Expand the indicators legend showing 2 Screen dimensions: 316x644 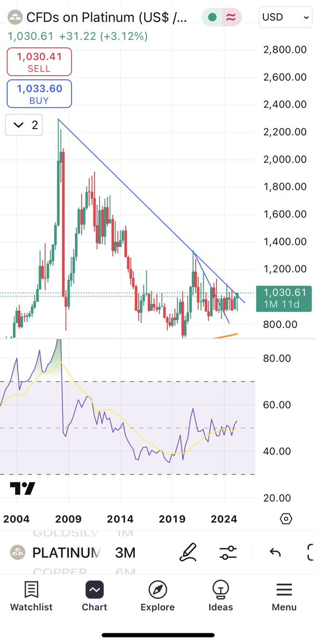24,125
